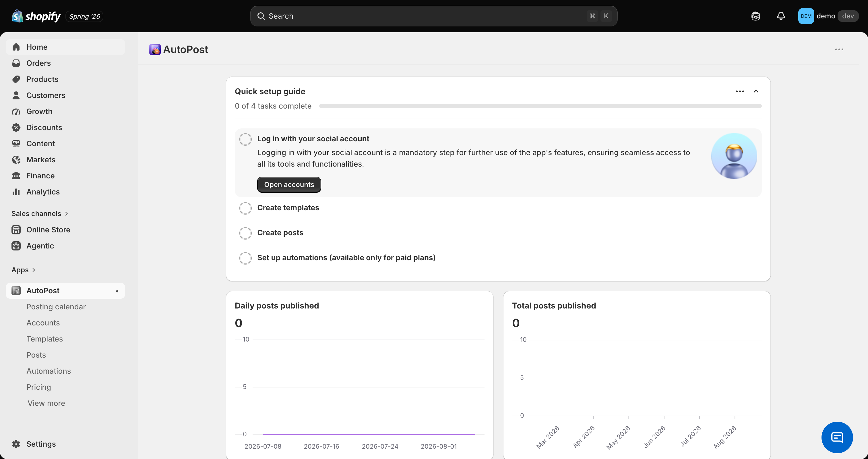
Task: Expand the Apps section
Action: point(23,270)
